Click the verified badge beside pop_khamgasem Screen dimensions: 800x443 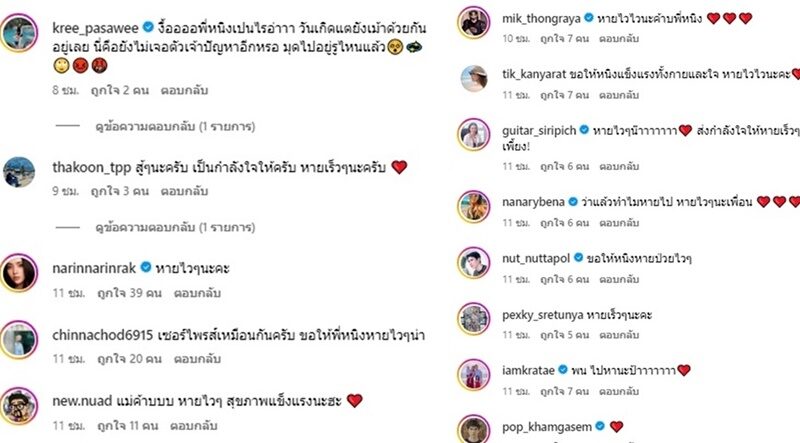pyautogui.click(x=601, y=426)
